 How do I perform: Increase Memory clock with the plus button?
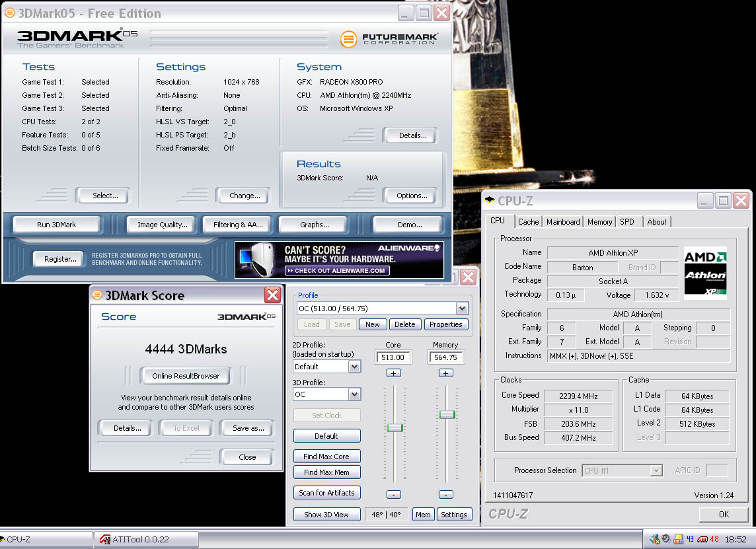tap(445, 373)
